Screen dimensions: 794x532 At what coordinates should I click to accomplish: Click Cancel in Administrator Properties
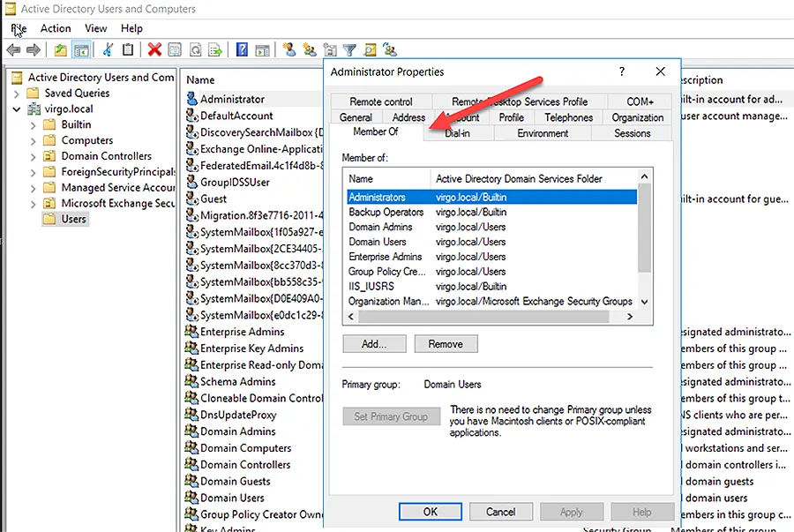[x=501, y=511]
